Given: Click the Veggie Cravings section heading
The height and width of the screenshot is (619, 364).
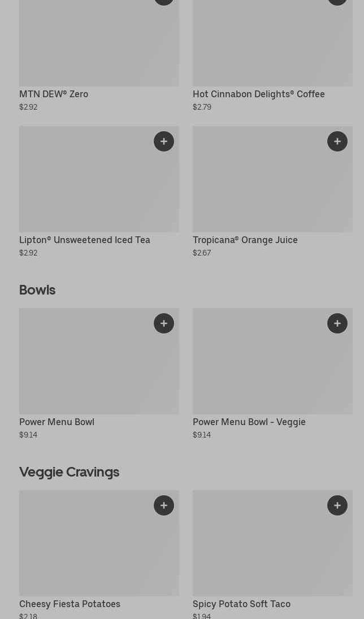Looking at the screenshot, I should pos(69,472).
